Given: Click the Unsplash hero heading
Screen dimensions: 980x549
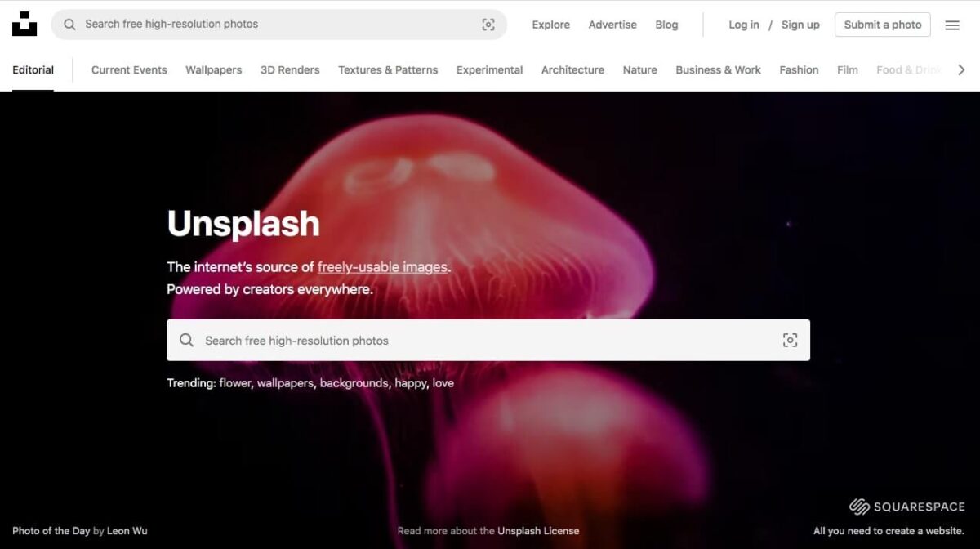Looking at the screenshot, I should coord(243,224).
